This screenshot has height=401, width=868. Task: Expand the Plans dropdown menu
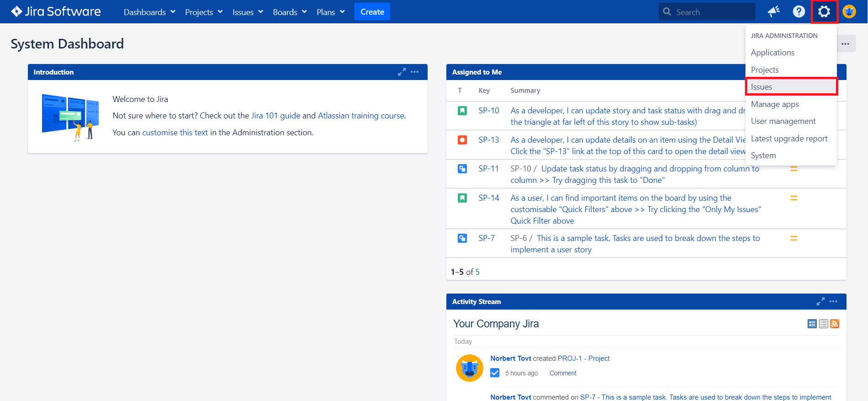pos(331,12)
